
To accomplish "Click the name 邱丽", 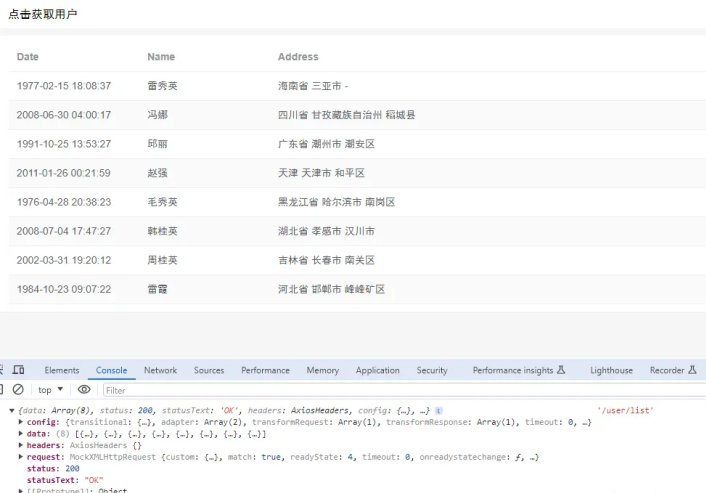I will [x=158, y=144].
